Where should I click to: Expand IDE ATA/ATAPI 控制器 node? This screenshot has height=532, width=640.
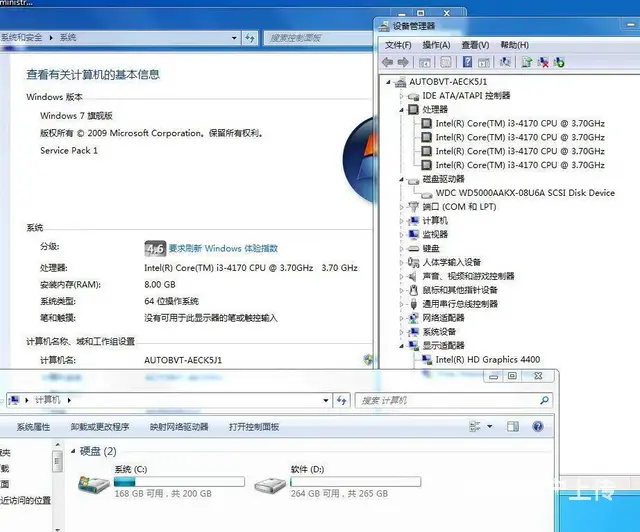click(402, 96)
